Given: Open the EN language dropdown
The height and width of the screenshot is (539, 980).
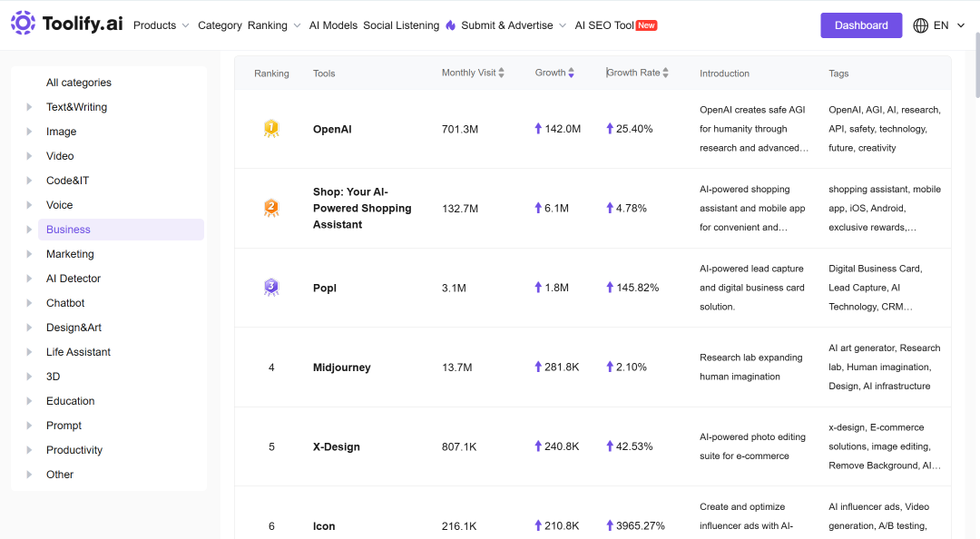Looking at the screenshot, I should (949, 25).
